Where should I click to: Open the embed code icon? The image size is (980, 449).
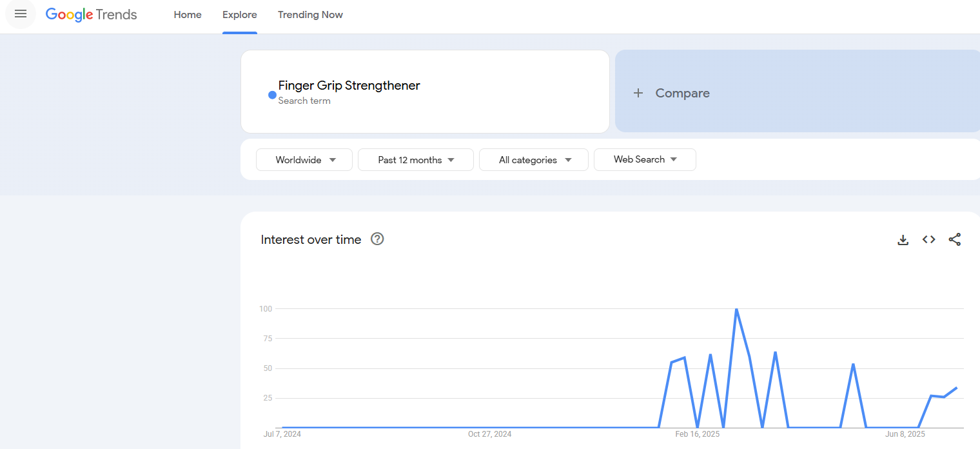click(928, 240)
